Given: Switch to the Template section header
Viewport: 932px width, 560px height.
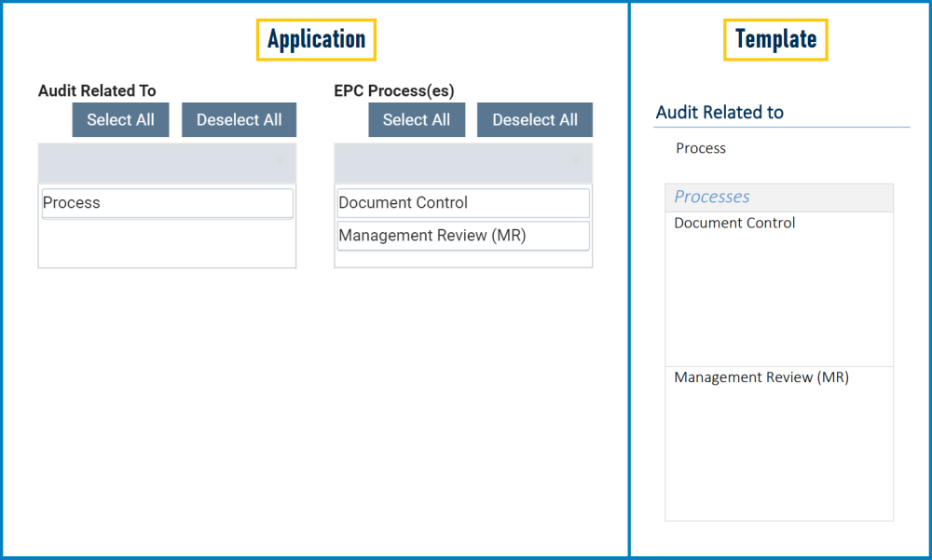Looking at the screenshot, I should tap(775, 39).
